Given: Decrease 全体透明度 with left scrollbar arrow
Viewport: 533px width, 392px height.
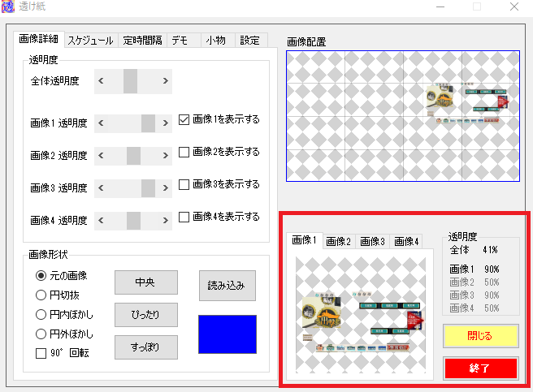Looking at the screenshot, I should pos(101,81).
